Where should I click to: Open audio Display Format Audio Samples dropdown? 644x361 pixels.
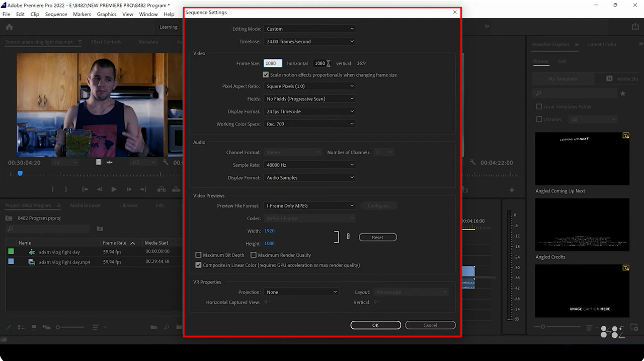pos(309,177)
